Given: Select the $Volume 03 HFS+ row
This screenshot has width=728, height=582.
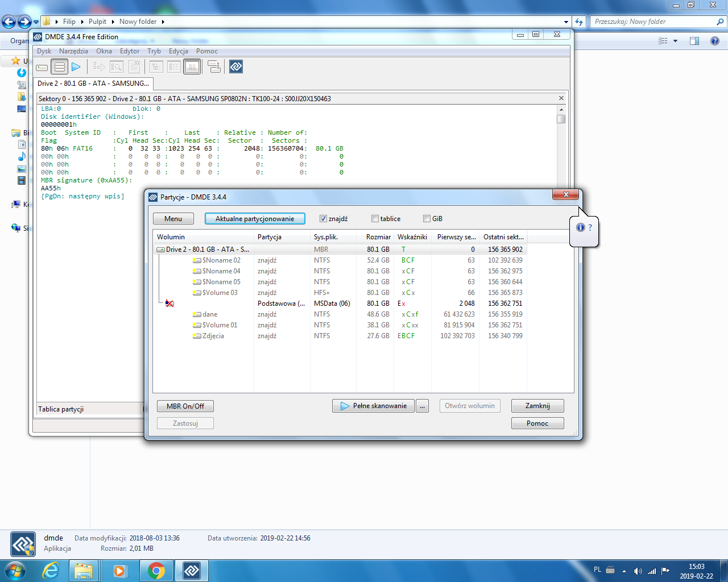Looking at the screenshot, I should tap(340, 293).
